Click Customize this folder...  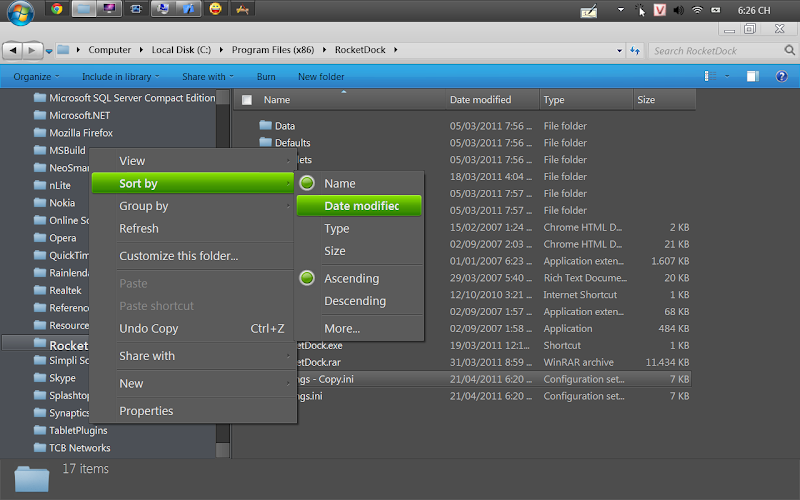(193, 256)
